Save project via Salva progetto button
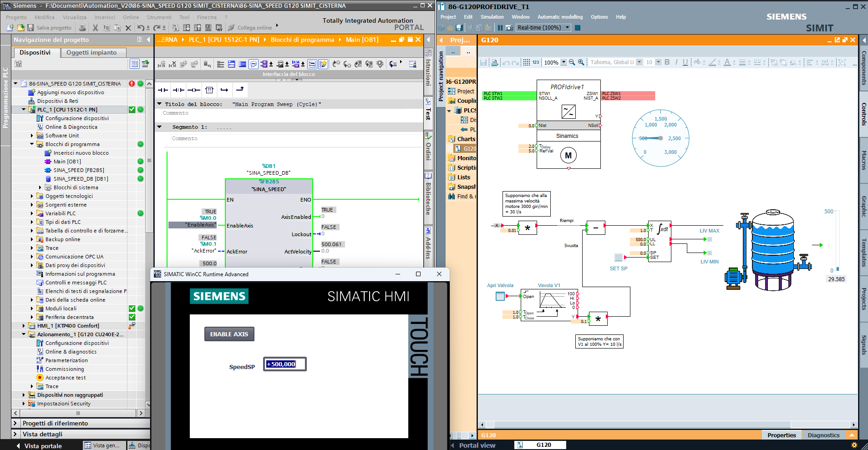This screenshot has width=868, height=450. pos(50,28)
